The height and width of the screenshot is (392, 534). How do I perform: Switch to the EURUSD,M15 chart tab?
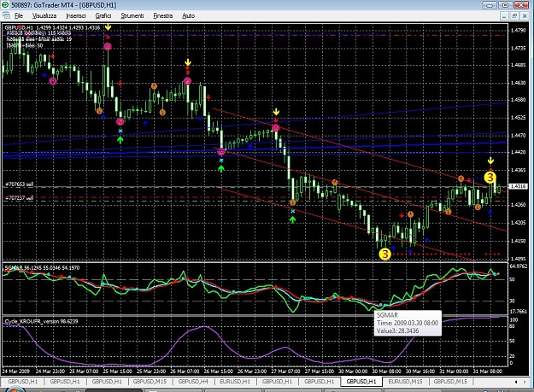click(405, 382)
